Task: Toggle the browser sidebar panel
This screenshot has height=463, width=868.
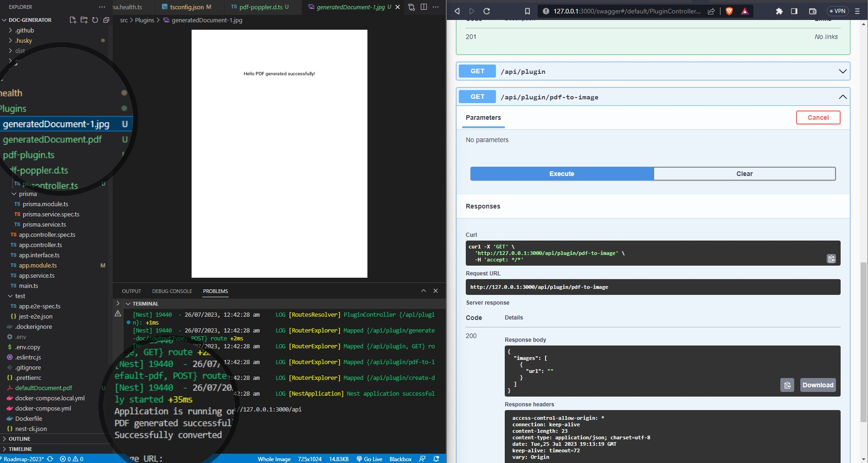Action: (794, 11)
